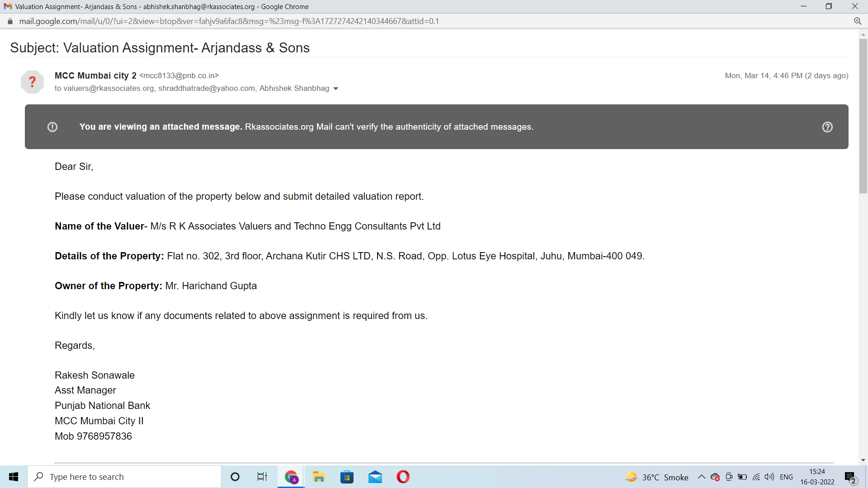Click the weather widget 36°C Smoke
Viewport: 868px width, 488px height.
656,477
